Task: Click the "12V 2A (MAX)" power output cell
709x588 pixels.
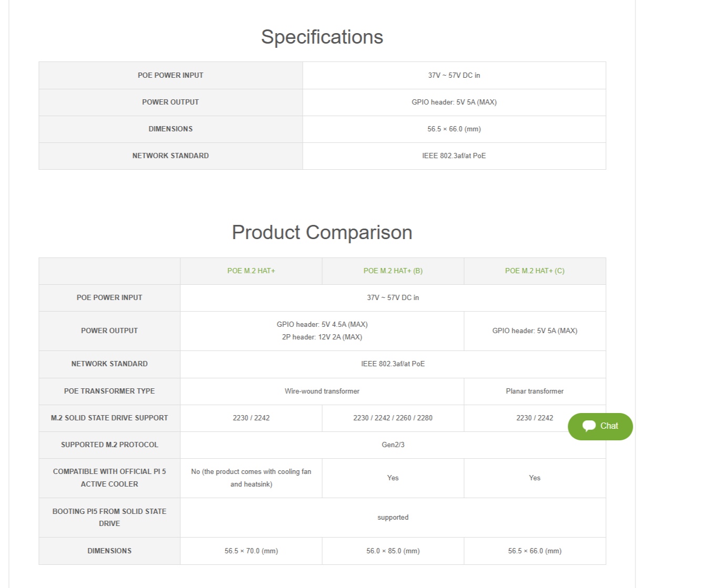Action: coord(322,337)
